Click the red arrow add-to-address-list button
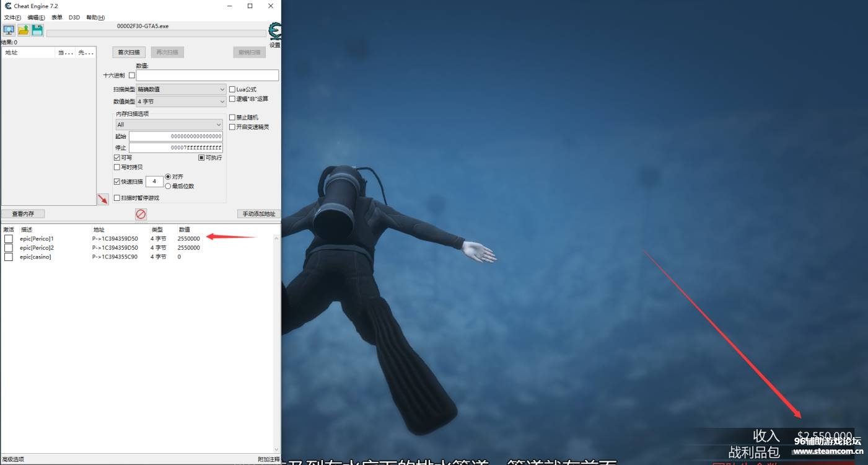Screen dimensions: 868x465 point(103,199)
